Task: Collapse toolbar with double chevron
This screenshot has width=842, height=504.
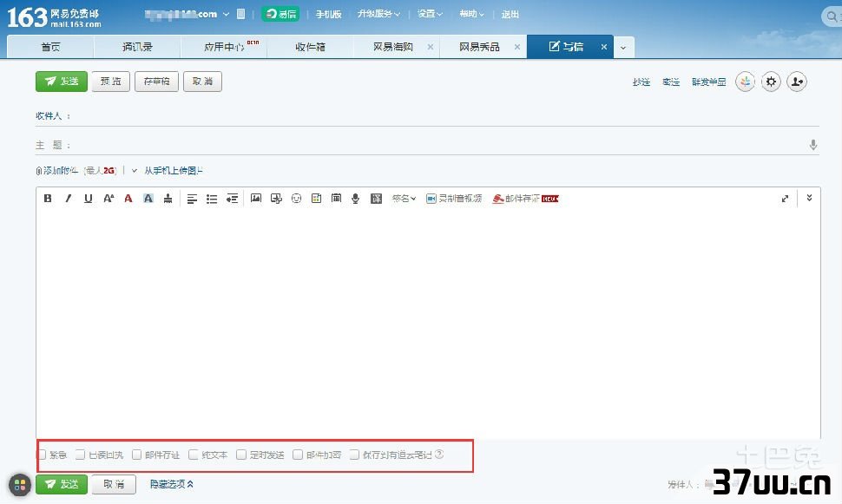Action: (x=809, y=198)
